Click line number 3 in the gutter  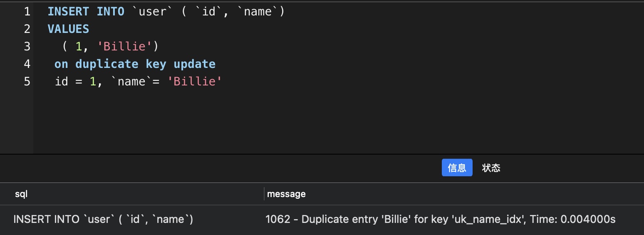click(27, 46)
